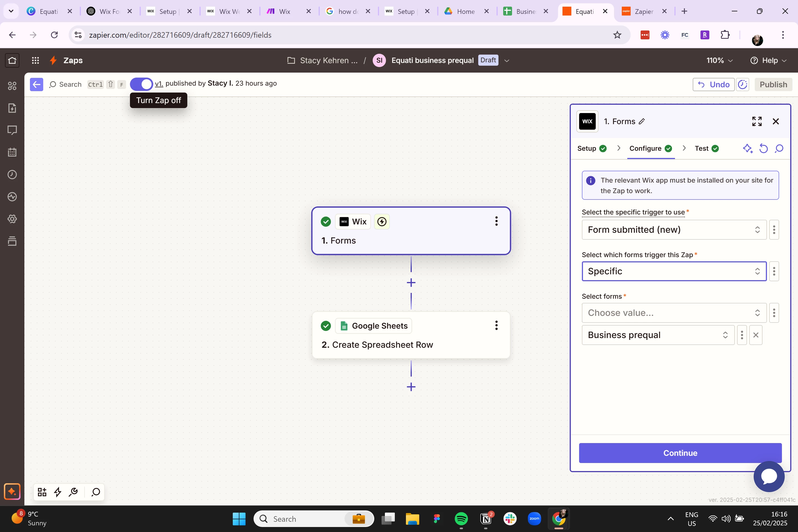This screenshot has height=532, width=798.
Task: Bookmark this page with star icon
Action: [x=617, y=35]
